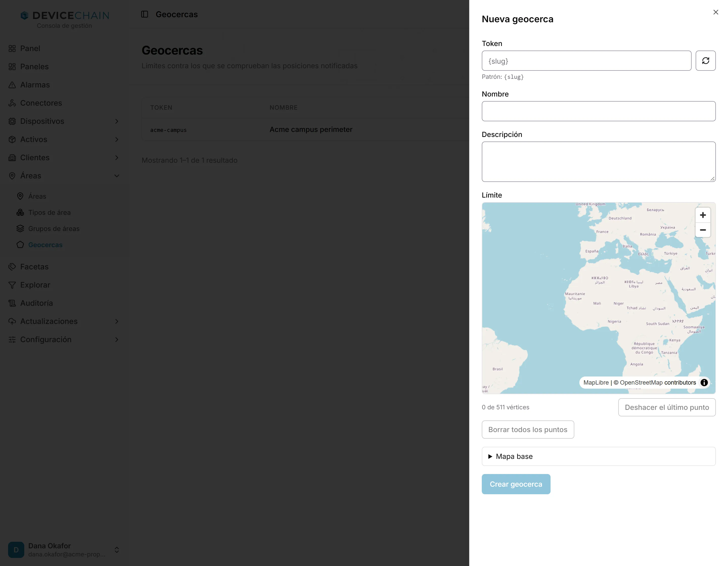Go to Alarmas in the sidebar
Screen dimensions: 728x566
click(64, 85)
